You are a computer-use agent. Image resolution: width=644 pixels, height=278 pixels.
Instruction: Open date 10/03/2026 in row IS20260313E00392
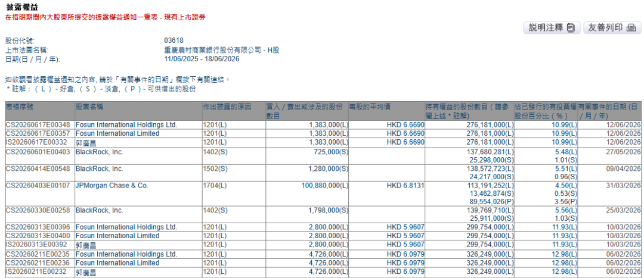click(x=623, y=245)
